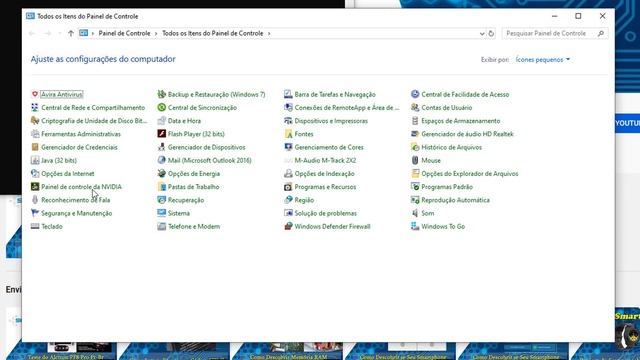Expand chevron after Todos os Itens breadcrumb
Viewport: 640px width, 360px height.
click(269, 33)
